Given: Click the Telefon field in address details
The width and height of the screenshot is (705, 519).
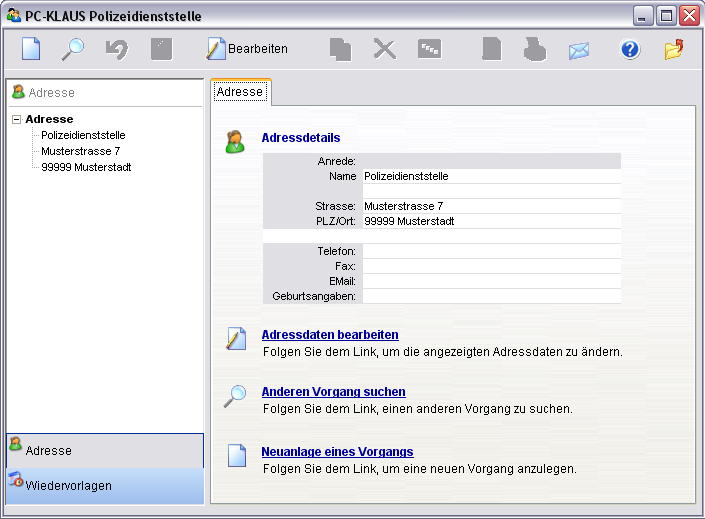Looking at the screenshot, I should coord(490,252).
